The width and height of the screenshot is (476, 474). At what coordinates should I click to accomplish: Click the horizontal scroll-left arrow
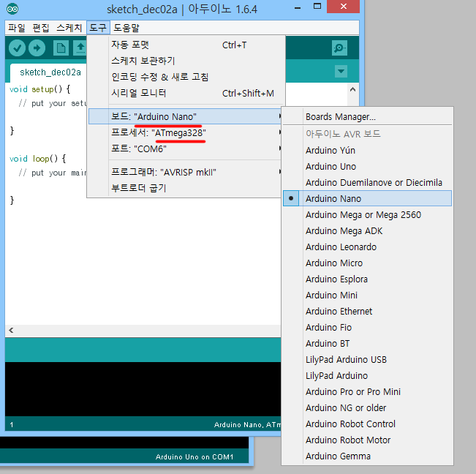click(11, 330)
